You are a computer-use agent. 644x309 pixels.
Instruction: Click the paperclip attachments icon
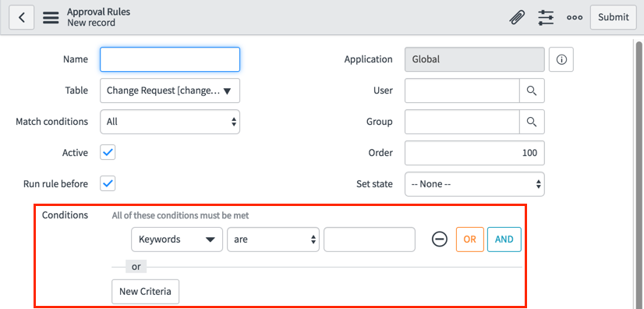tap(517, 17)
